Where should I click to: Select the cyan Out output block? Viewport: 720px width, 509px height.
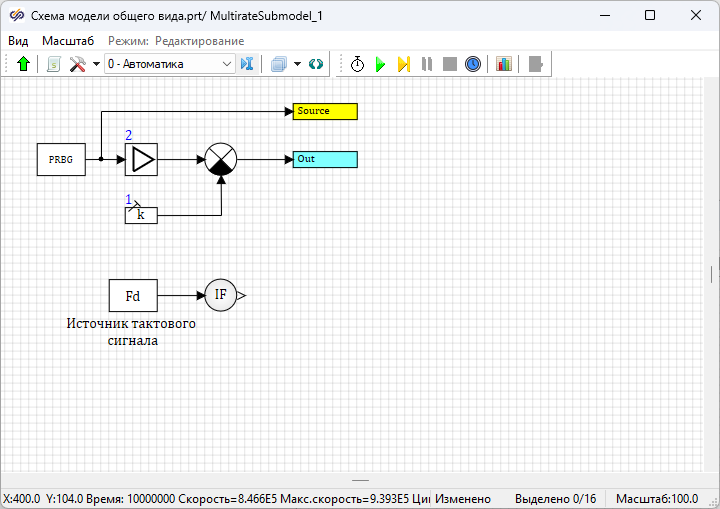tap(324, 159)
